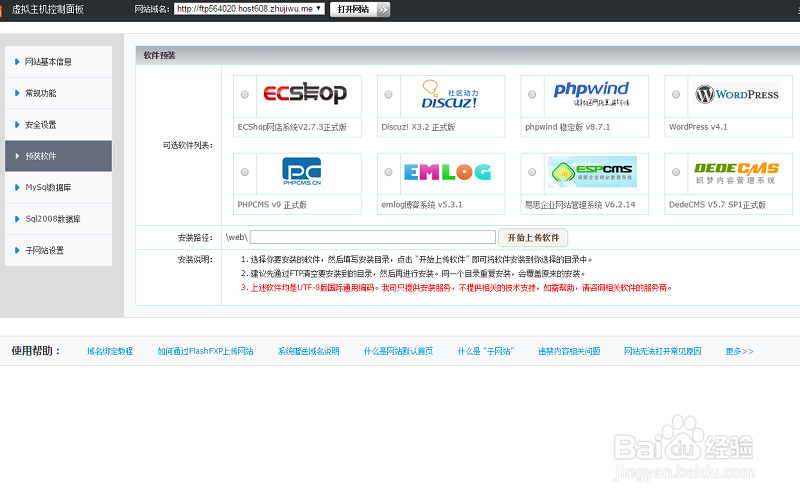Open the 域名绑定教程 help link
The width and height of the screenshot is (800, 500).
pos(110,351)
